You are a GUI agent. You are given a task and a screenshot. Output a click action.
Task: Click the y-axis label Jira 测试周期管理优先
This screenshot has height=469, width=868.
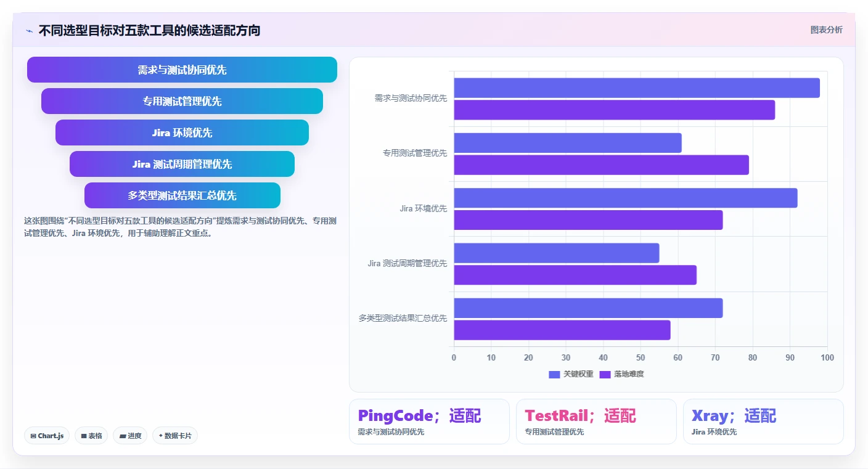(407, 263)
